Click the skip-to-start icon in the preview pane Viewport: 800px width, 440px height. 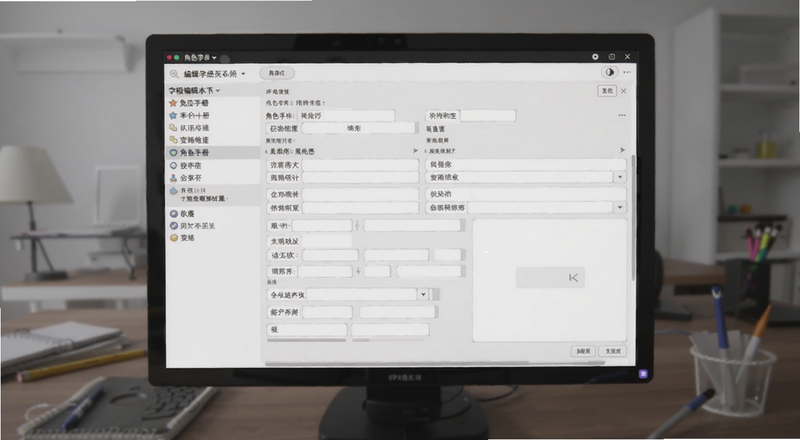tap(573, 278)
